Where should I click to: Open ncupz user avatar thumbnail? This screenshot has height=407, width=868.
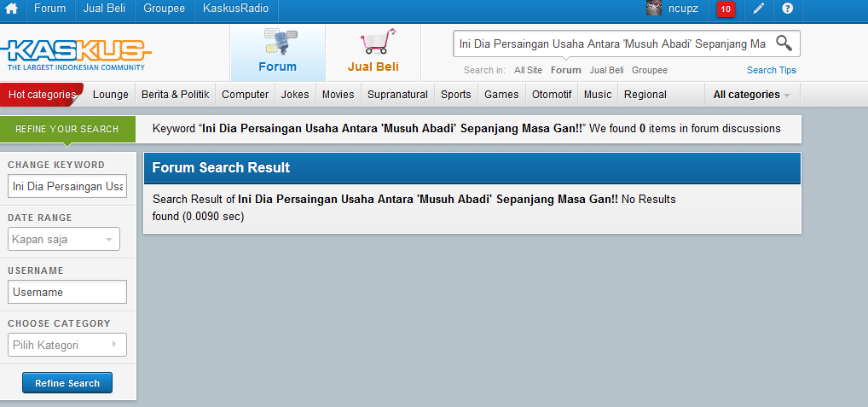(x=654, y=9)
